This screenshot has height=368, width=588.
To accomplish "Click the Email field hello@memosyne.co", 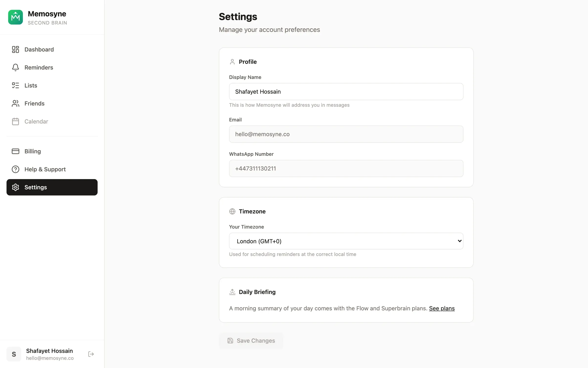I will coord(346,134).
